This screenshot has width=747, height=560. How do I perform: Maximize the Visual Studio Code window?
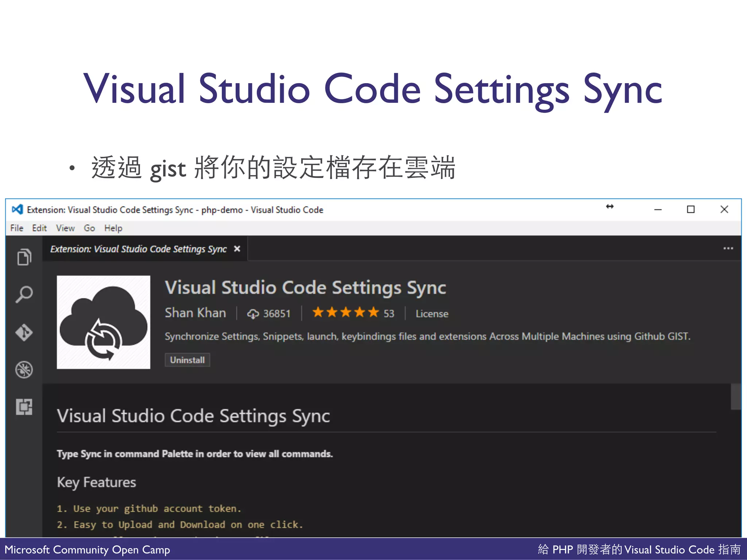[x=691, y=209]
